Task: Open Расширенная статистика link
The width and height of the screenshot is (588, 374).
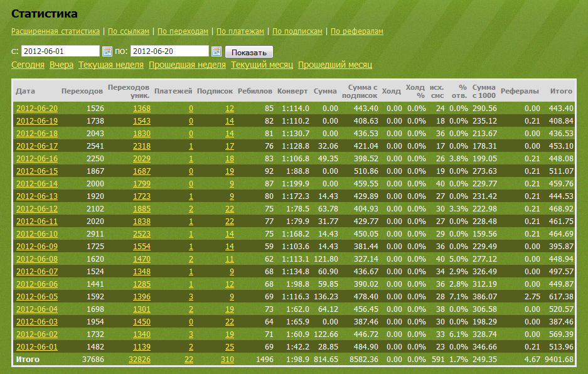Action: click(x=55, y=31)
